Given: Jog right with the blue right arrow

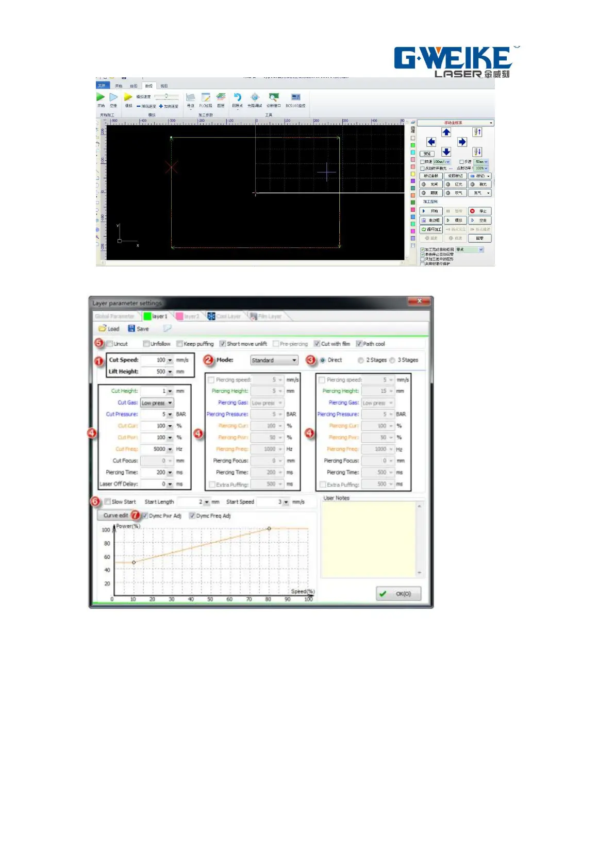Looking at the screenshot, I should pos(462,142).
